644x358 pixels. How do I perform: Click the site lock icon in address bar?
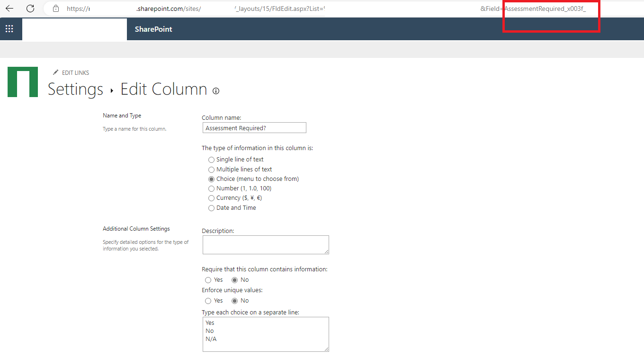56,9
